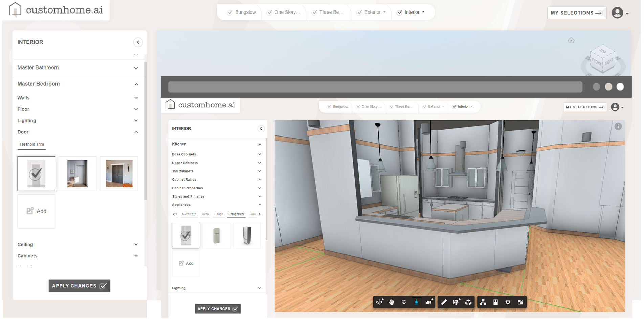The width and height of the screenshot is (644, 321).
Task: Click the info icon on the kitchen view
Action: point(618,126)
